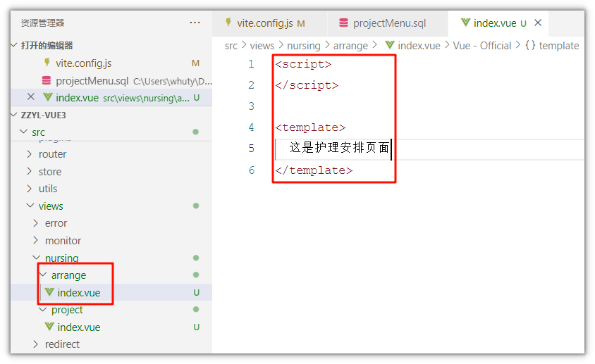The image size is (595, 364).
Task: Click views in the breadcrumb path
Action: point(262,46)
